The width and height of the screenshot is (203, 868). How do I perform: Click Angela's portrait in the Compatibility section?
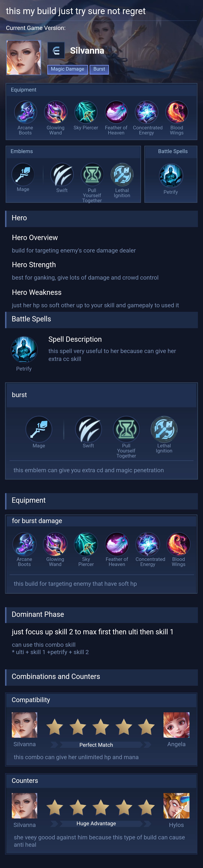176,725
